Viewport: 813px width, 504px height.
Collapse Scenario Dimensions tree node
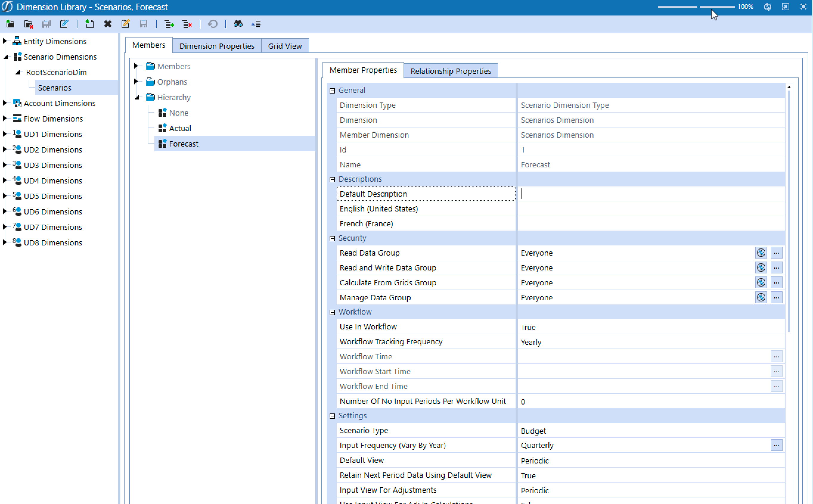(5, 57)
